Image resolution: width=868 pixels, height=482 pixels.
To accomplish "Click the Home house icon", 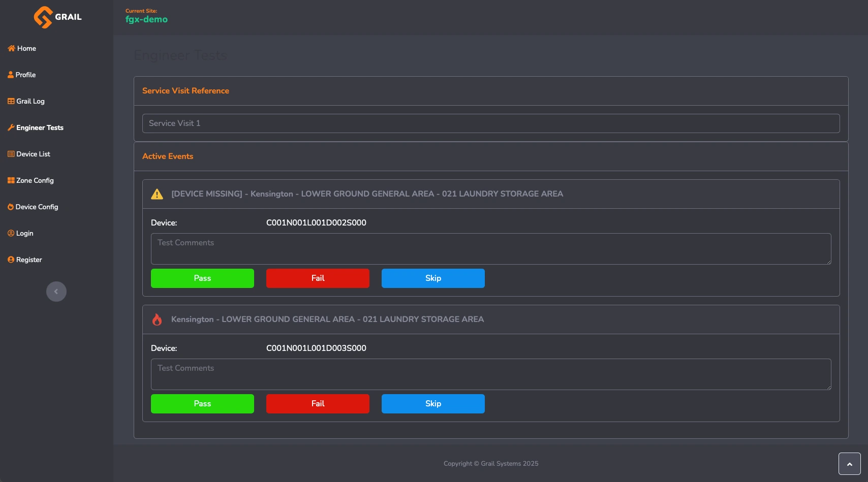I will (11, 48).
